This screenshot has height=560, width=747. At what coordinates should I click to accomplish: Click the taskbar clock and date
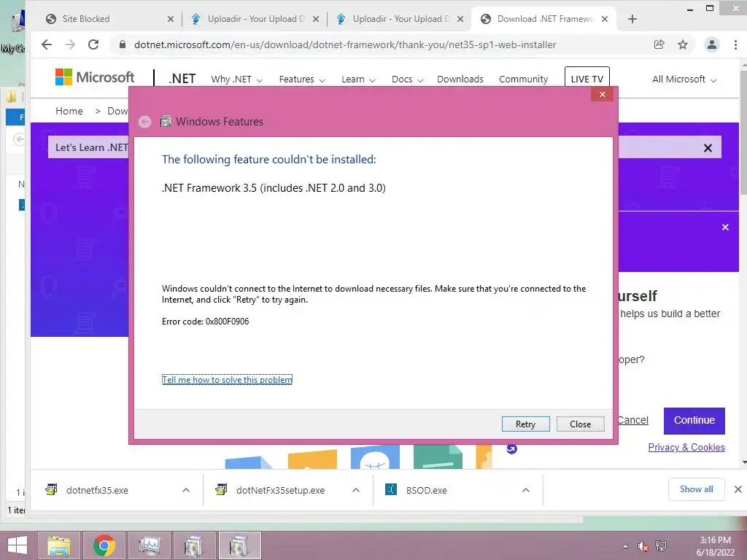[715, 546]
